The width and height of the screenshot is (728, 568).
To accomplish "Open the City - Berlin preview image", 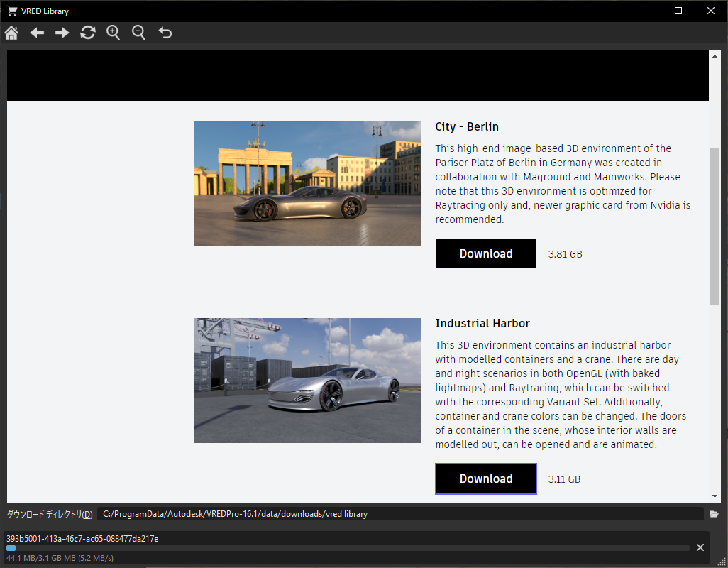I will click(307, 184).
